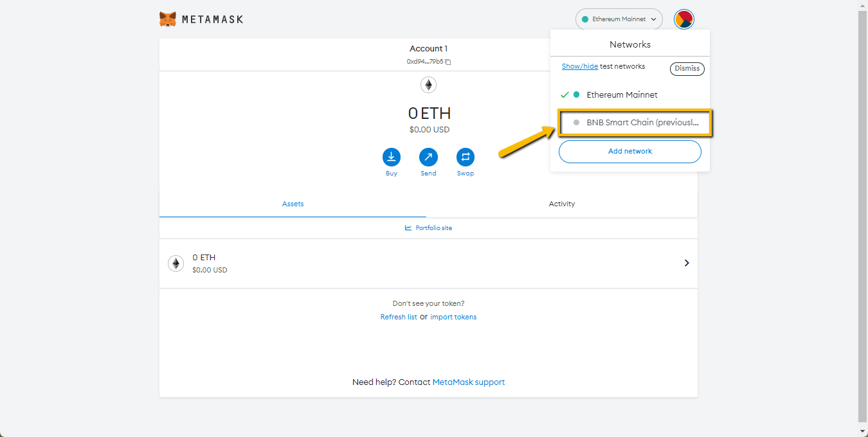
Task: Select Ethereum Mainnet in the Networks list
Action: pos(630,94)
